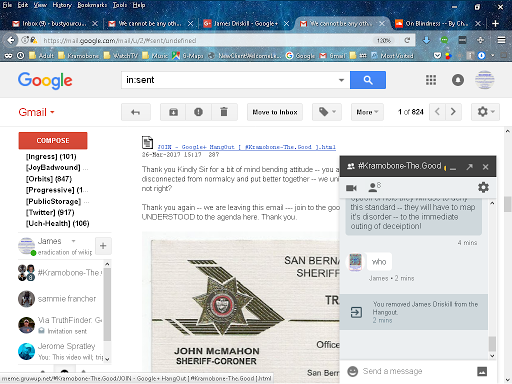512x384 pixels.
Task: Open Google apps grid icon
Action: (x=431, y=80)
